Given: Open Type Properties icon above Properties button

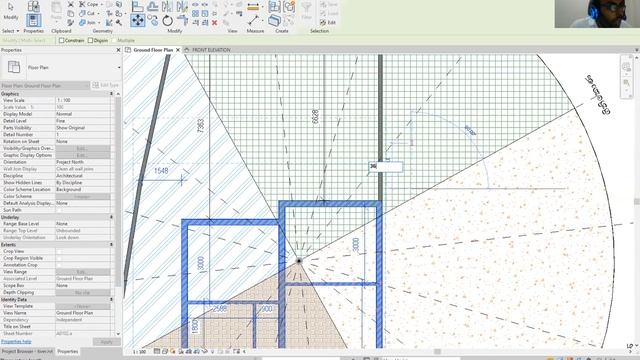Looking at the screenshot, I should (x=33, y=6).
